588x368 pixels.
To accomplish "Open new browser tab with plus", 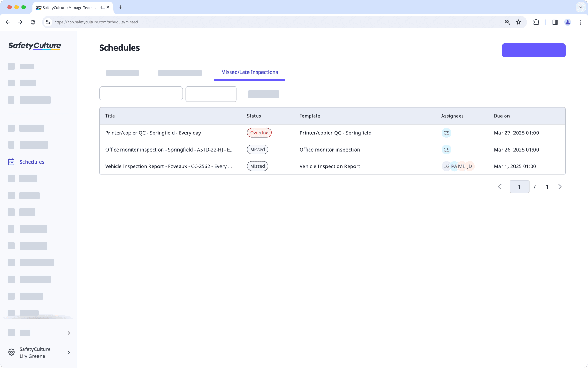I will coord(120,7).
